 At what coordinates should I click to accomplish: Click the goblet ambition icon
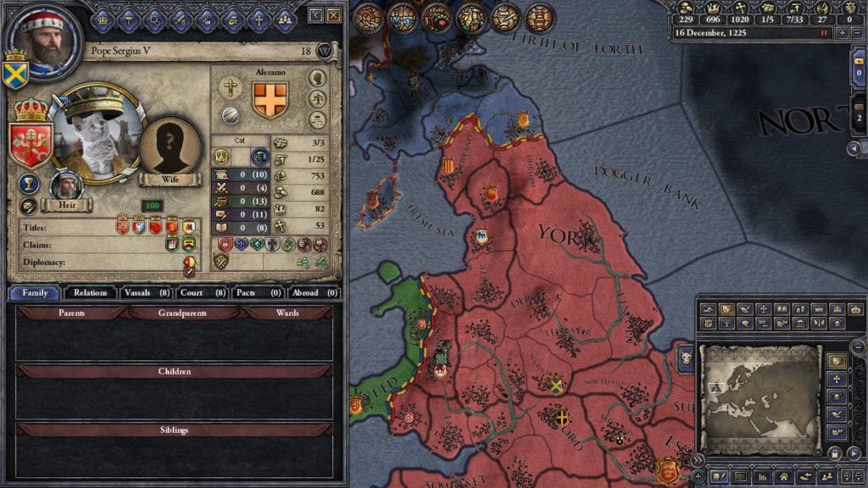tap(28, 184)
